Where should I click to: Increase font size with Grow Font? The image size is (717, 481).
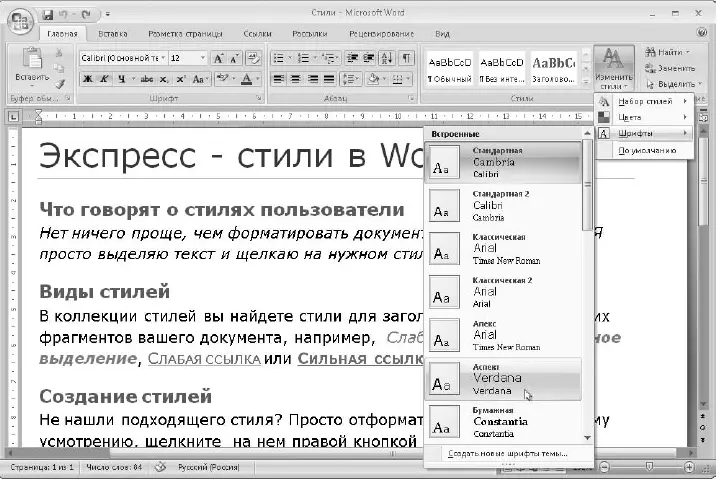pyautogui.click(x=219, y=59)
